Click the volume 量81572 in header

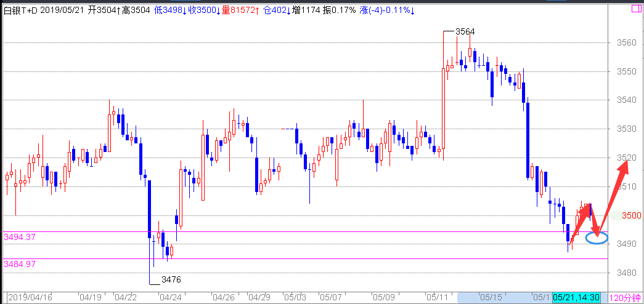pos(240,10)
